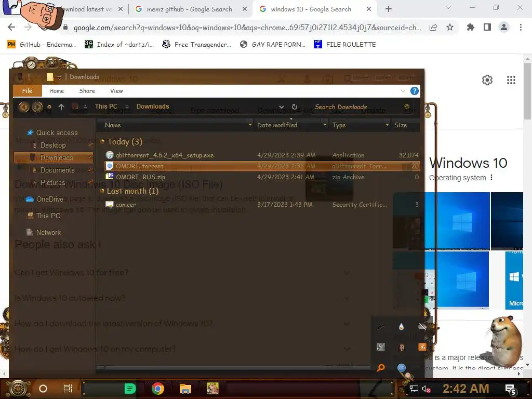Click the water drop tray icon
The width and height of the screenshot is (532, 399).
tap(402, 326)
